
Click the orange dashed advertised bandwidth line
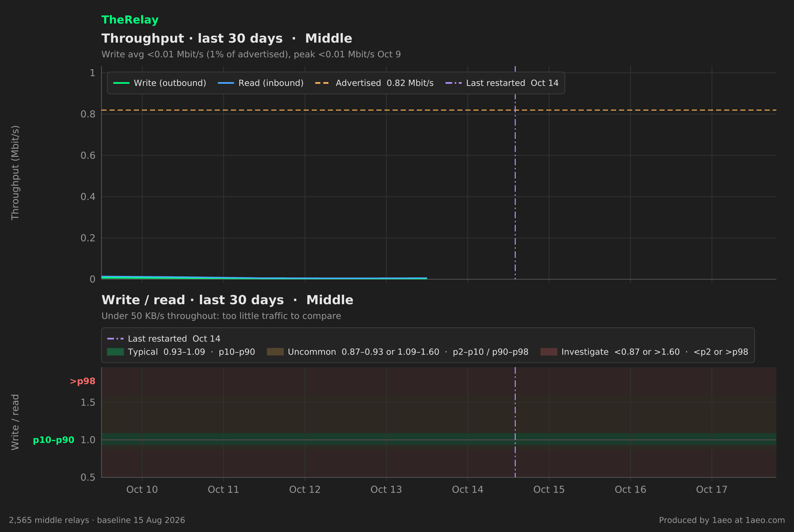coord(439,110)
